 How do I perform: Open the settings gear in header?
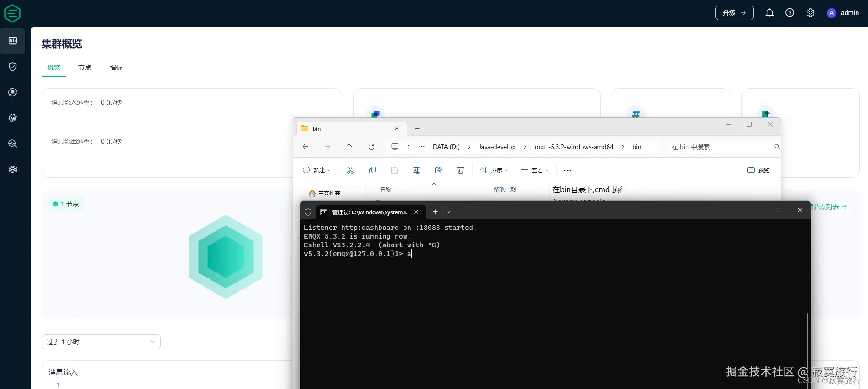tap(810, 13)
